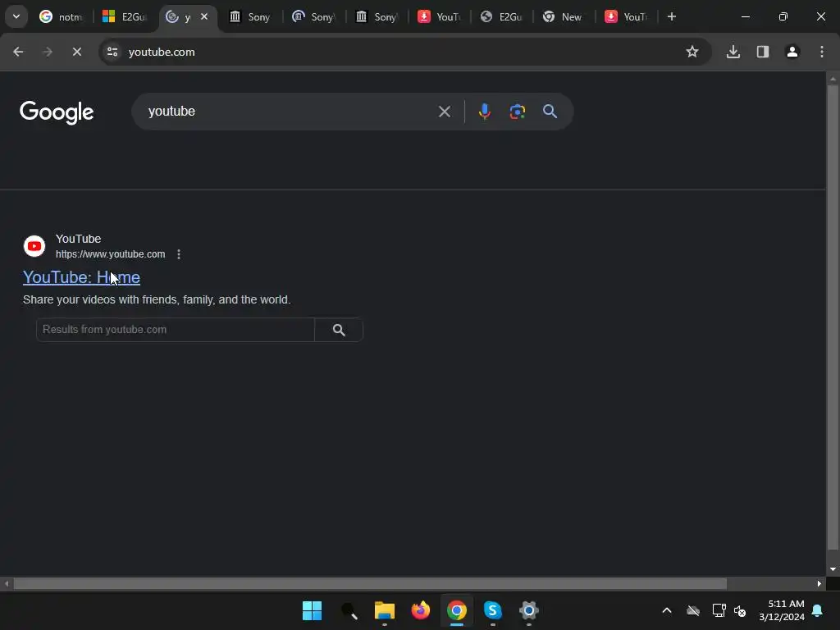Click the YouTube favicon in result
The height and width of the screenshot is (630, 840).
click(x=34, y=246)
